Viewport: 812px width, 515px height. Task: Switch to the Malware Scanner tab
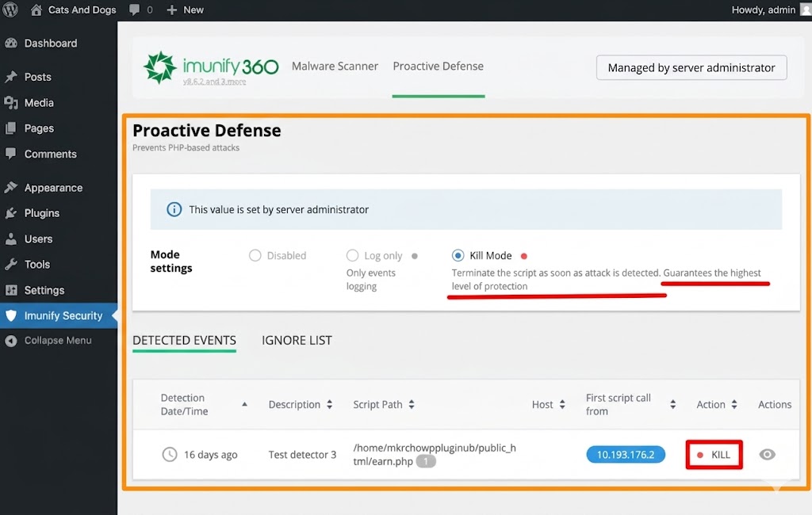335,67
